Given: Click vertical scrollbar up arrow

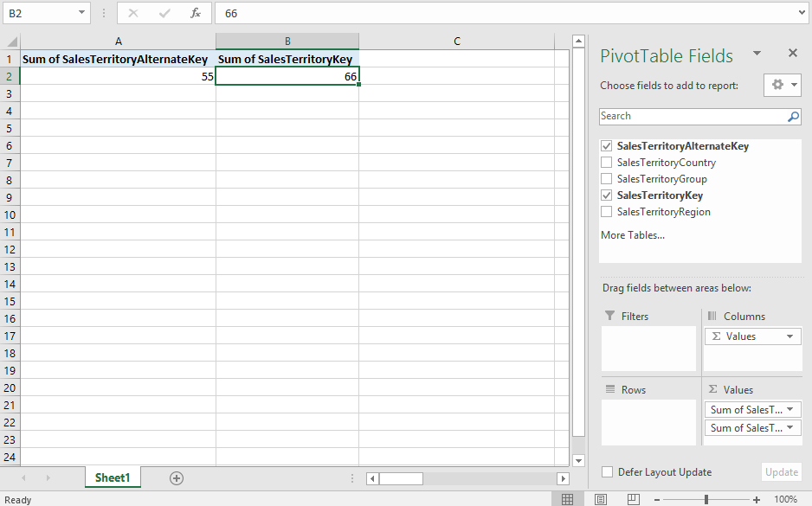Looking at the screenshot, I should point(578,41).
